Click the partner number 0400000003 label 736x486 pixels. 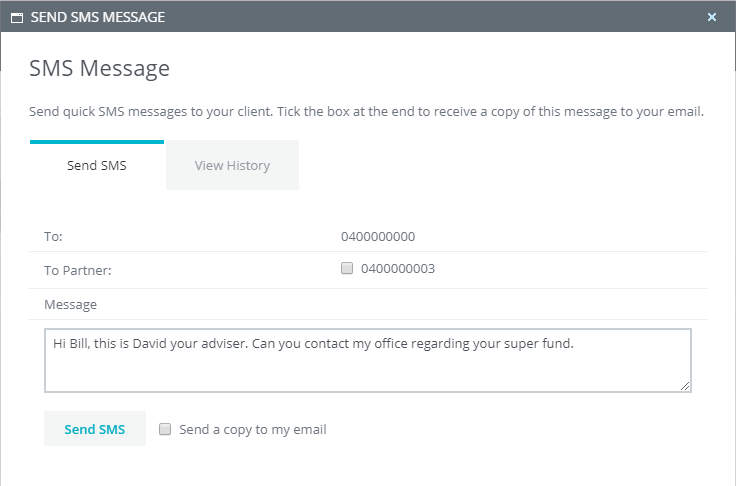click(x=398, y=269)
